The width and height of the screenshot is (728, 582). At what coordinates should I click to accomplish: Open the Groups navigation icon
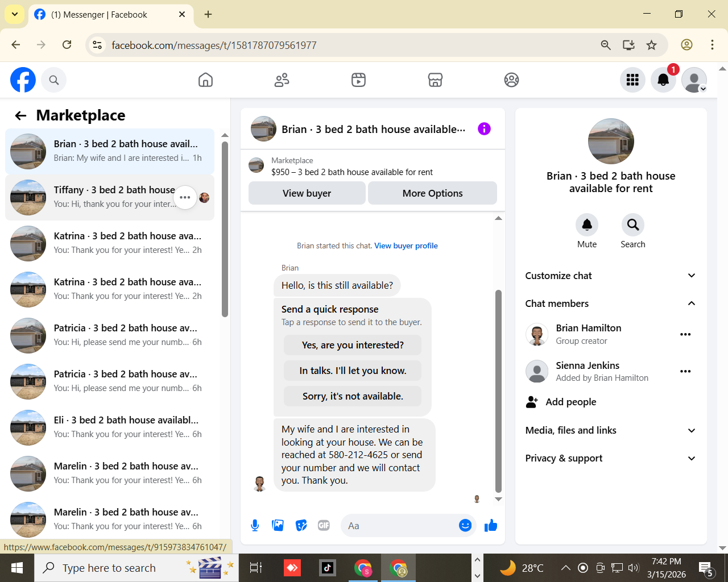(x=511, y=80)
